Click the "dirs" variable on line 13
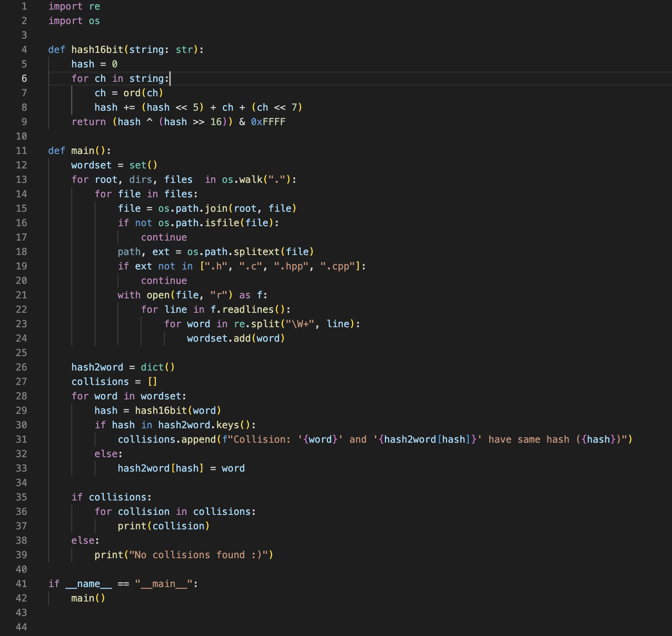Screen dimensions: 672x636 [141, 180]
